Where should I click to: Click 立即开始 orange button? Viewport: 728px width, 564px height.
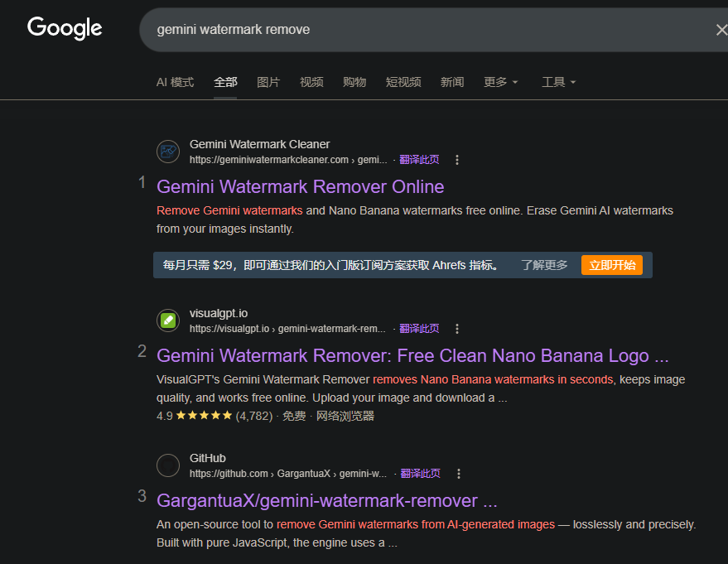(x=612, y=265)
